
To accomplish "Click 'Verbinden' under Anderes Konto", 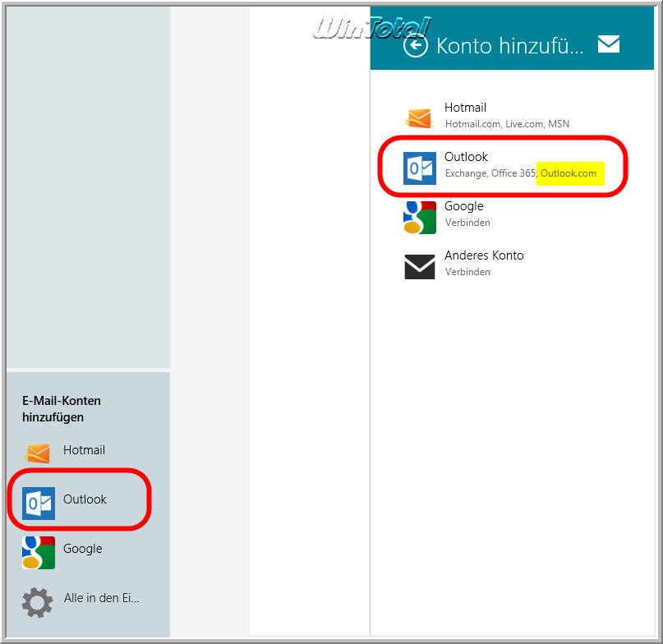I will click(467, 272).
